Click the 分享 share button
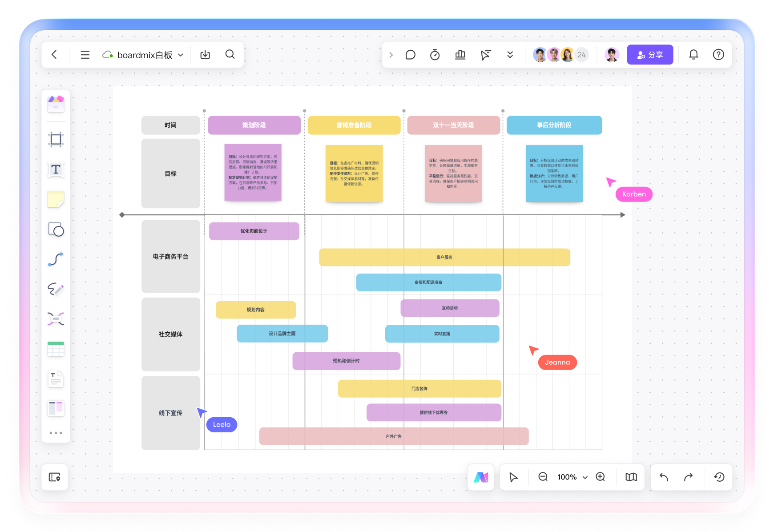Image resolution: width=774 pixels, height=532 pixels. tap(649, 55)
